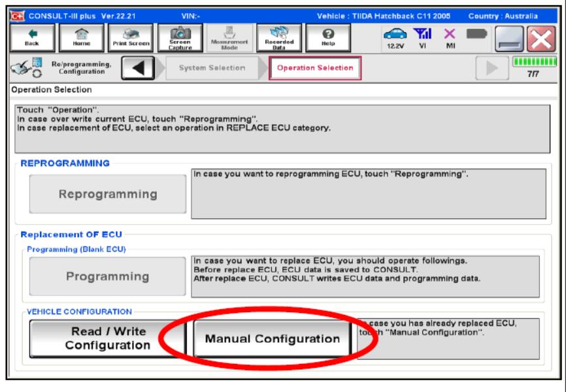Click the replace ECU description text box
This screenshot has width=566, height=392.
[x=365, y=276]
